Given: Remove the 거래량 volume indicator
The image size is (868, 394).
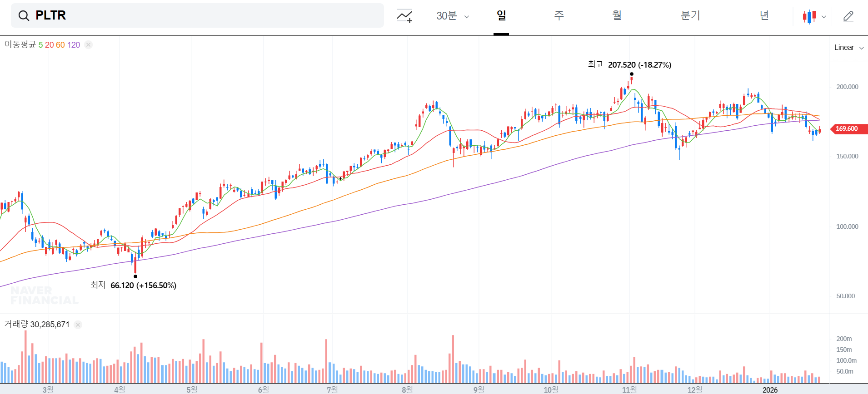Looking at the screenshot, I should point(78,325).
